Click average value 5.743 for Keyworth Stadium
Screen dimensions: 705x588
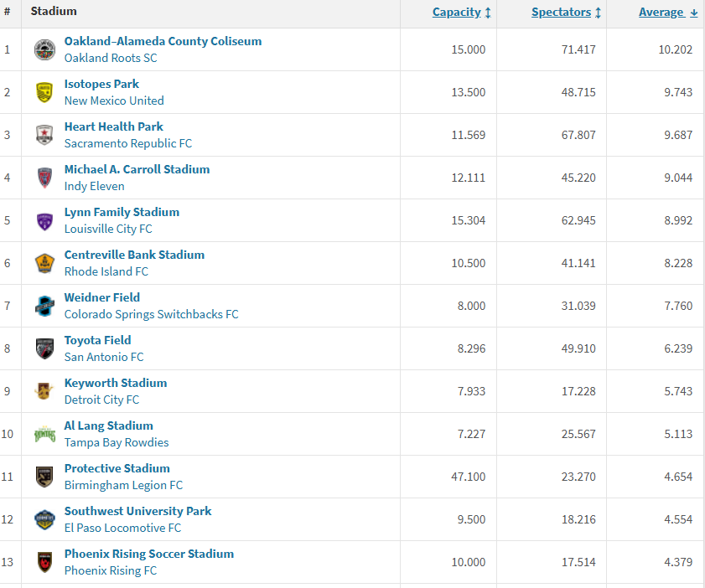point(678,391)
